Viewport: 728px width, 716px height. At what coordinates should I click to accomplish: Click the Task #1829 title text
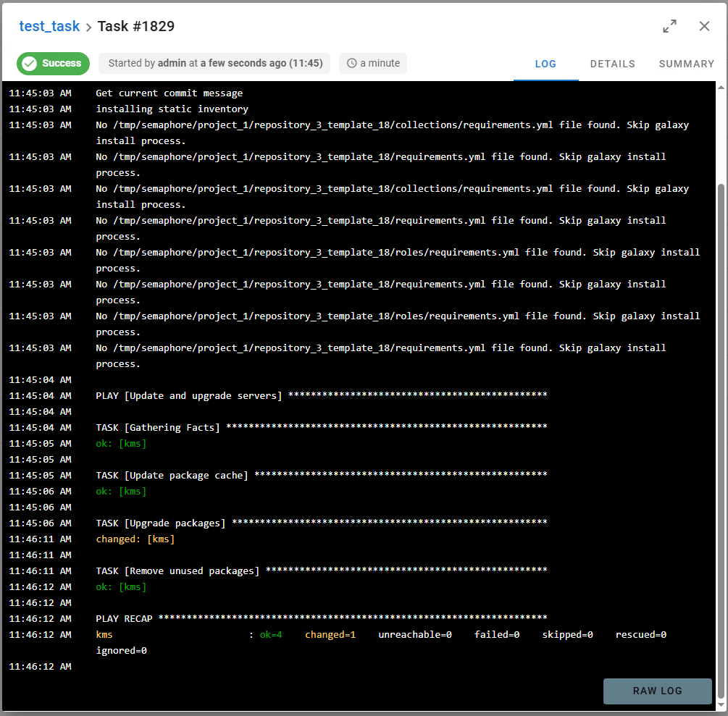pos(135,27)
